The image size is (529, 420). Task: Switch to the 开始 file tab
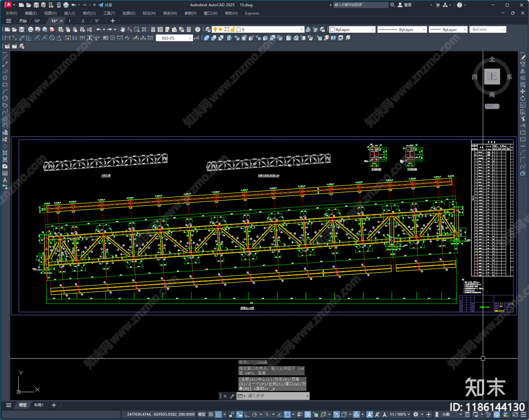pyautogui.click(x=23, y=21)
